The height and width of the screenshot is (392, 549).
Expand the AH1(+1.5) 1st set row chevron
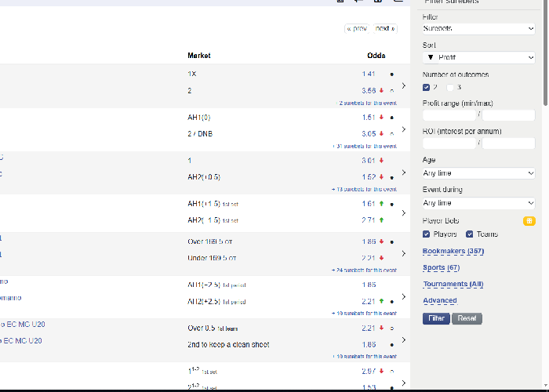tap(404, 212)
